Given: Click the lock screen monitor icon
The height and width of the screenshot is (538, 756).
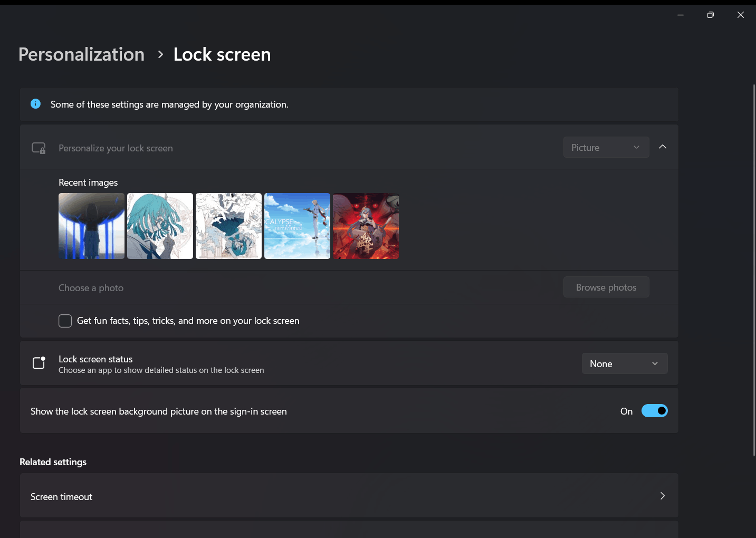Looking at the screenshot, I should click(39, 148).
